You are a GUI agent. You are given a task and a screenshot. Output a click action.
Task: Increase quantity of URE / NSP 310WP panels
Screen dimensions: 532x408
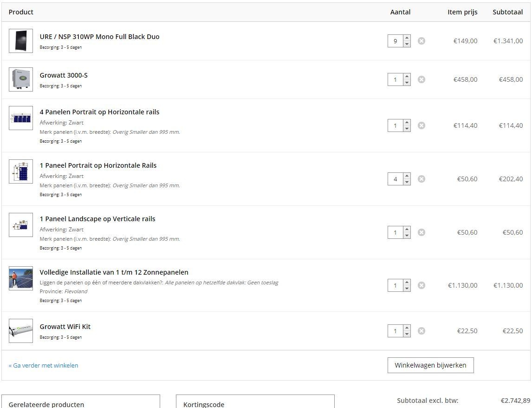click(407, 38)
